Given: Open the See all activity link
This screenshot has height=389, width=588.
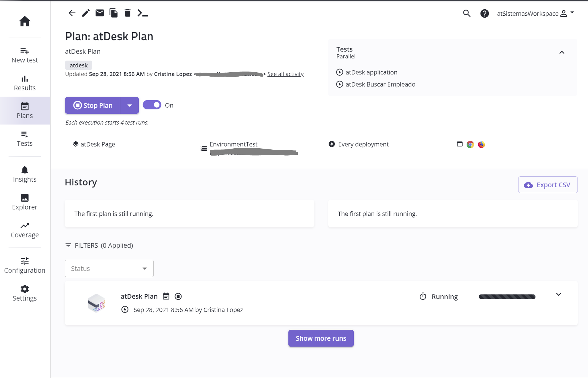Looking at the screenshot, I should point(285,74).
